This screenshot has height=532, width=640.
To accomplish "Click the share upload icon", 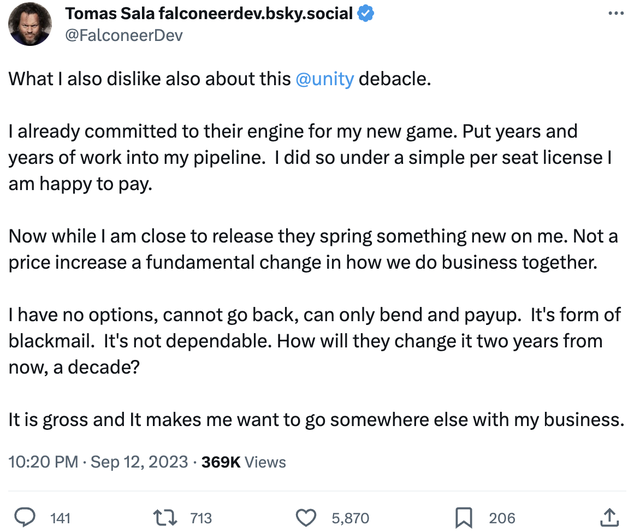I will click(x=610, y=517).
